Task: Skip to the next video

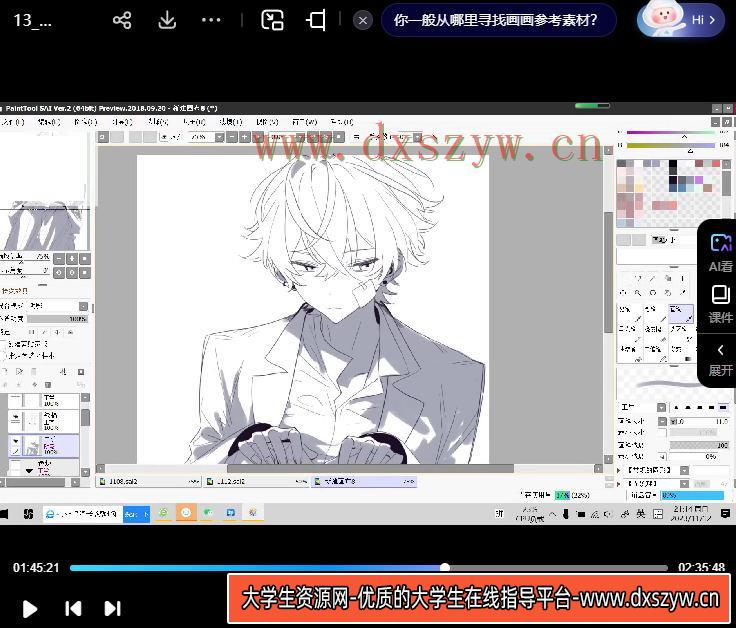Action: pos(113,608)
